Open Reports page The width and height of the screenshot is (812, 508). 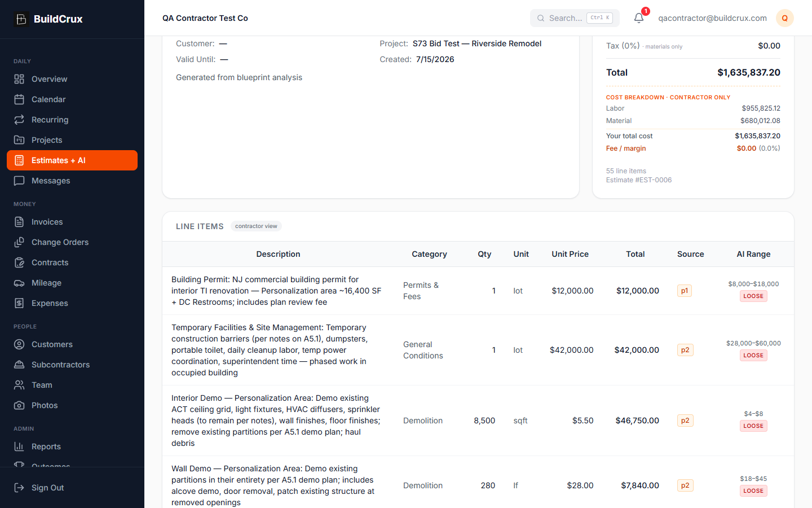tap(72, 446)
